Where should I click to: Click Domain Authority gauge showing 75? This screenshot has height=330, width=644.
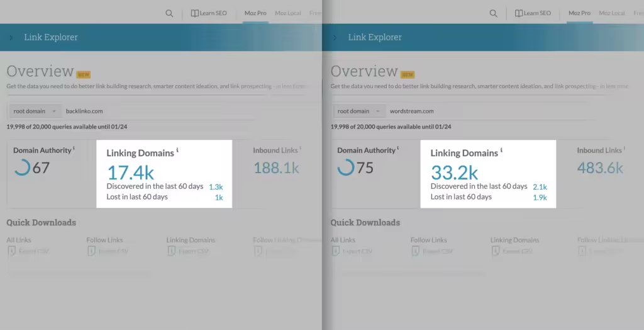347,168
